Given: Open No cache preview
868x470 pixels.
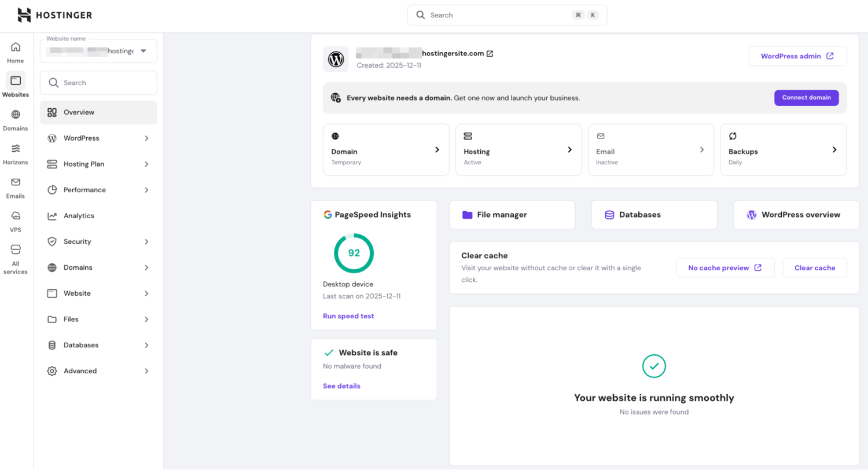Looking at the screenshot, I should pyautogui.click(x=725, y=268).
